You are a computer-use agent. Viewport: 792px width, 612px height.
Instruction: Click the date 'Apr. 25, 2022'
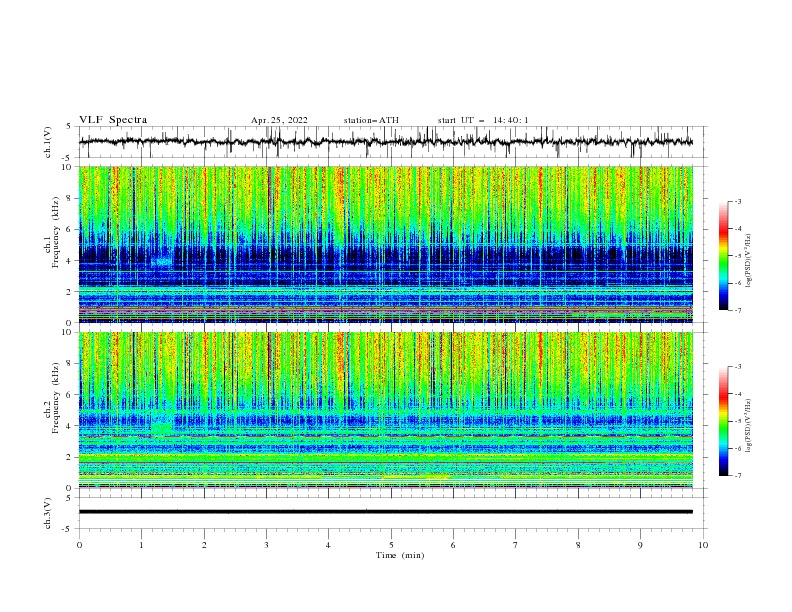[x=279, y=120]
